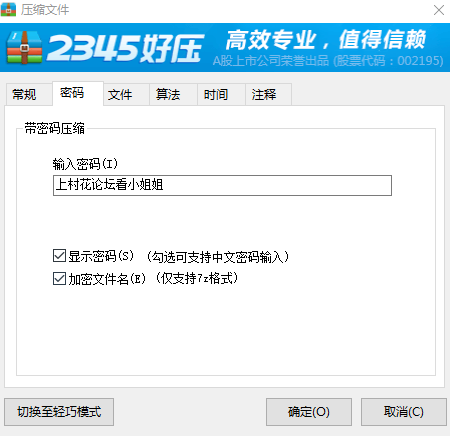
Task: Click the 2345好压 brand text in banner
Action: [x=125, y=48]
